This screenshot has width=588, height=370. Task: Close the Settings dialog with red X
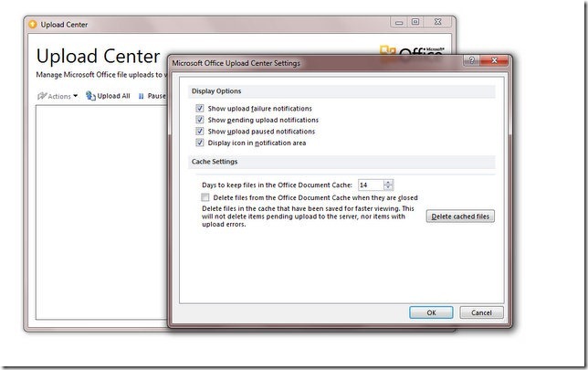(x=494, y=60)
